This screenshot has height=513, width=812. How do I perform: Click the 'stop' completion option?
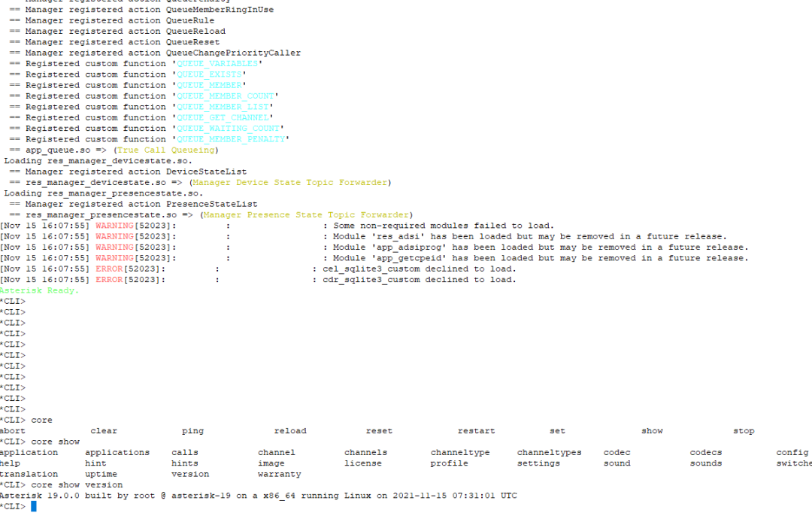tap(744, 431)
